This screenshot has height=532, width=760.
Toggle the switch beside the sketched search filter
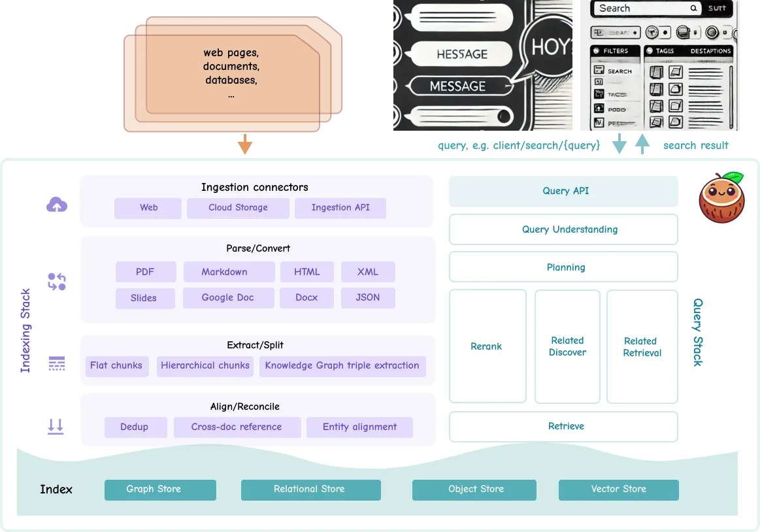pos(635,33)
